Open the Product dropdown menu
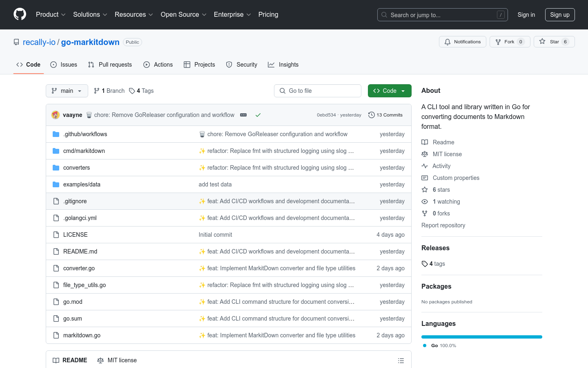This screenshot has height=368, width=588. (51, 14)
